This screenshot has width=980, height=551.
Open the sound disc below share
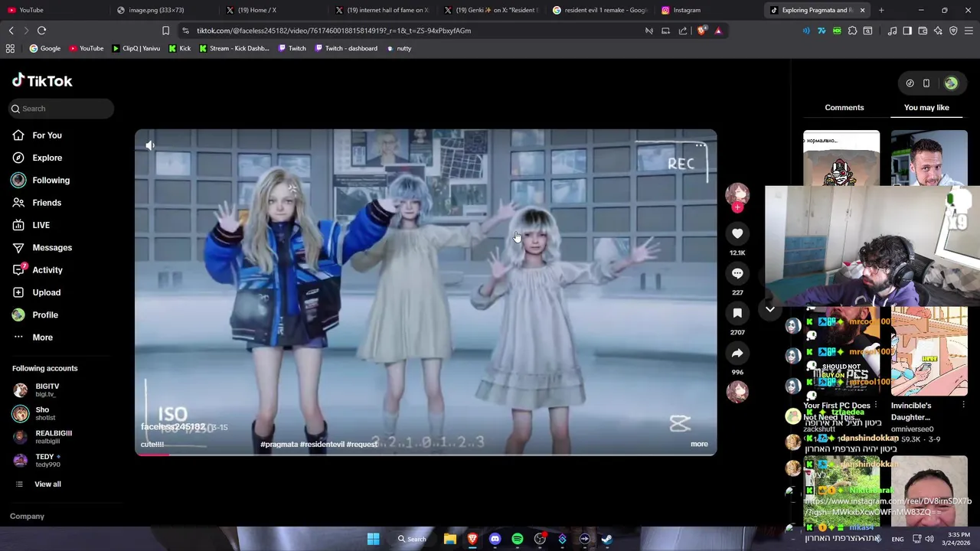click(737, 392)
